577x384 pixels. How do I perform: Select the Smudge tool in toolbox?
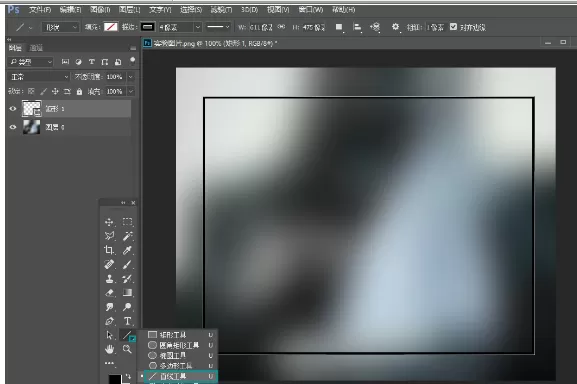(109, 307)
